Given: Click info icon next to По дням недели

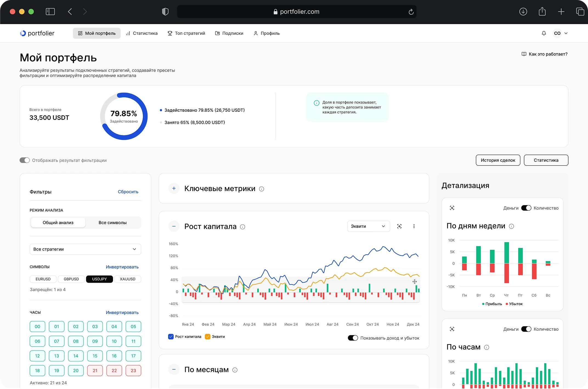Looking at the screenshot, I should [x=511, y=226].
